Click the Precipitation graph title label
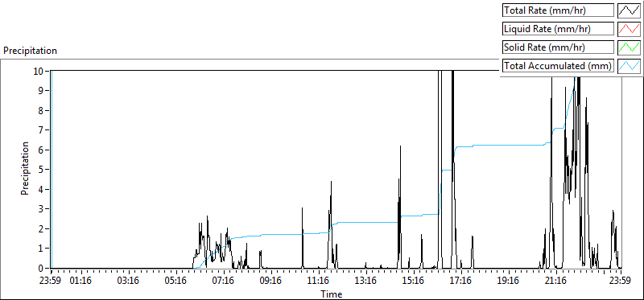644x300 pixels. pos(30,51)
